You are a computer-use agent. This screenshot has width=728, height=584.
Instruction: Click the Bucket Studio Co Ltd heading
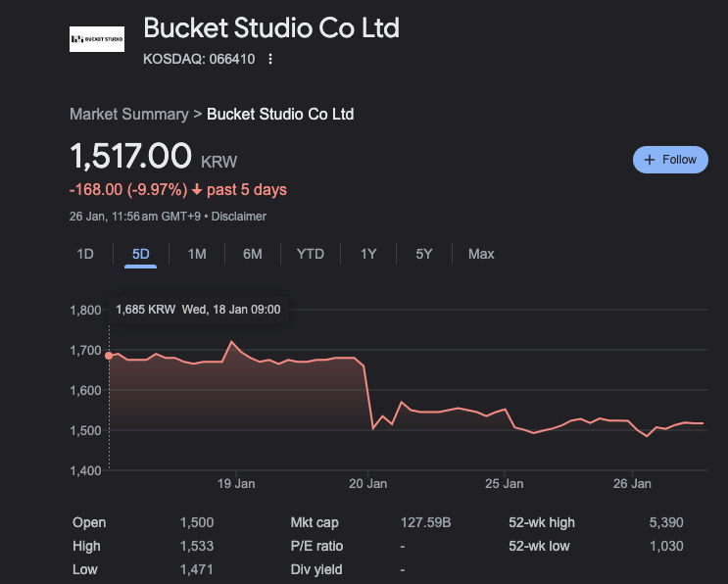pos(271,27)
